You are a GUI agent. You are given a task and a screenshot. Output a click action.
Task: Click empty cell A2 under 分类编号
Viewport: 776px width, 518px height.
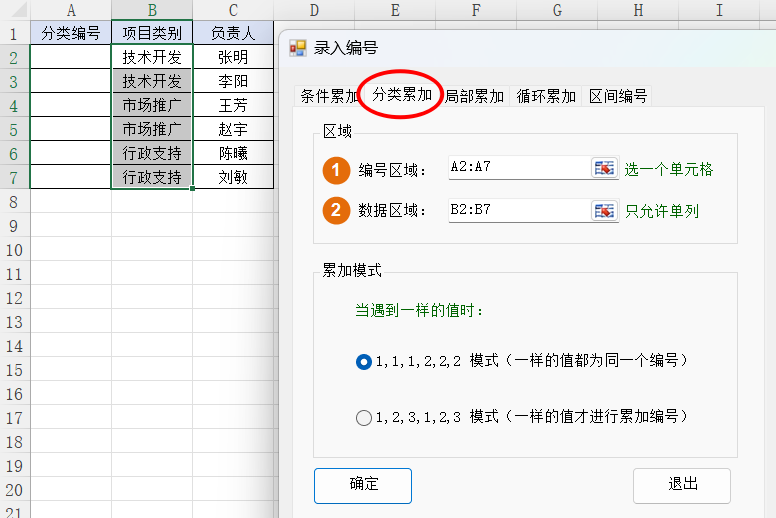[71, 57]
